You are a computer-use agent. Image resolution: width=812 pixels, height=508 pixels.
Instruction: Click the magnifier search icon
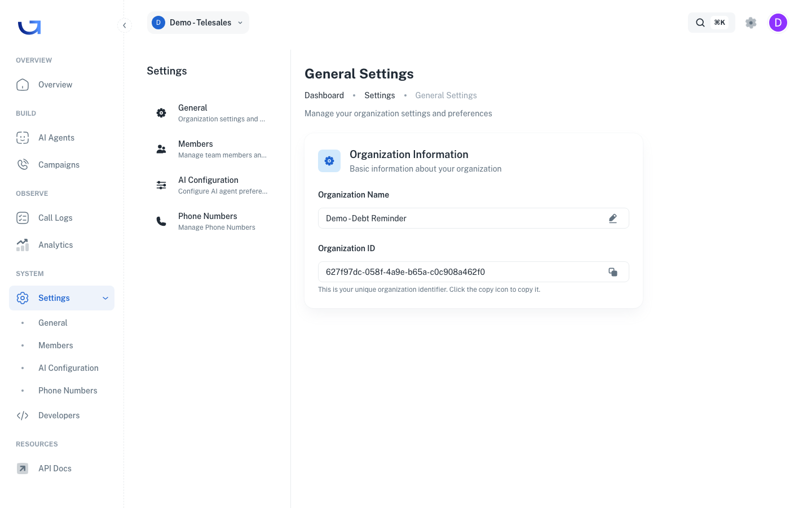[700, 23]
